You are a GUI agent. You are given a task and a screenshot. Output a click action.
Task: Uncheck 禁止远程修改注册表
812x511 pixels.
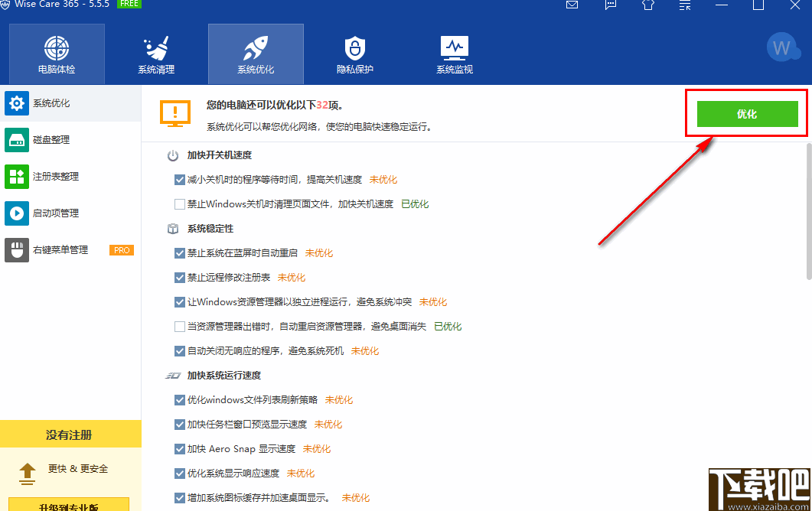(180, 278)
